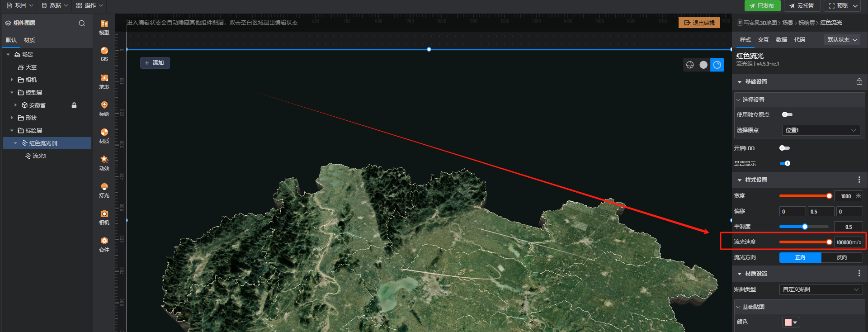The height and width of the screenshot is (332, 868).
Task: Open the 动效 component category
Action: [x=104, y=163]
